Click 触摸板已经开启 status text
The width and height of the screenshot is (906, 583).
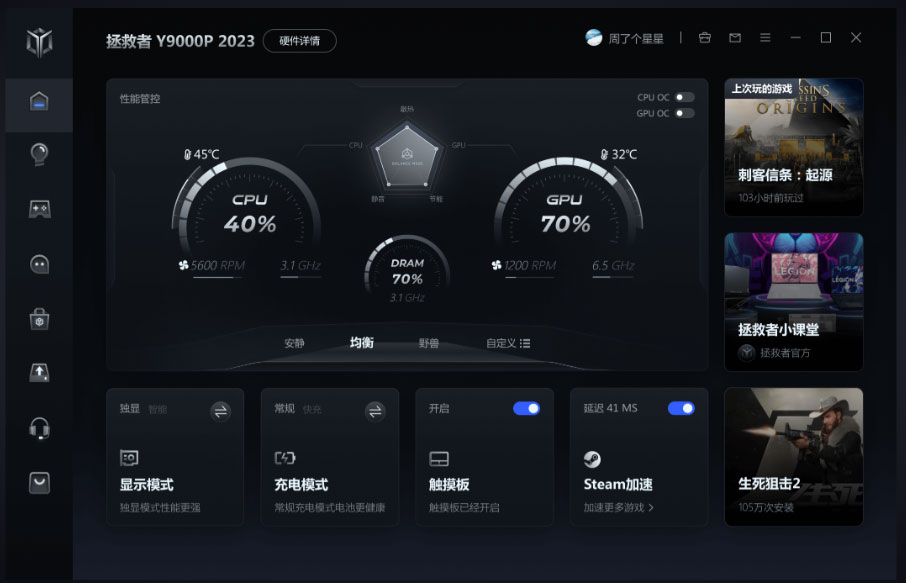[464, 507]
